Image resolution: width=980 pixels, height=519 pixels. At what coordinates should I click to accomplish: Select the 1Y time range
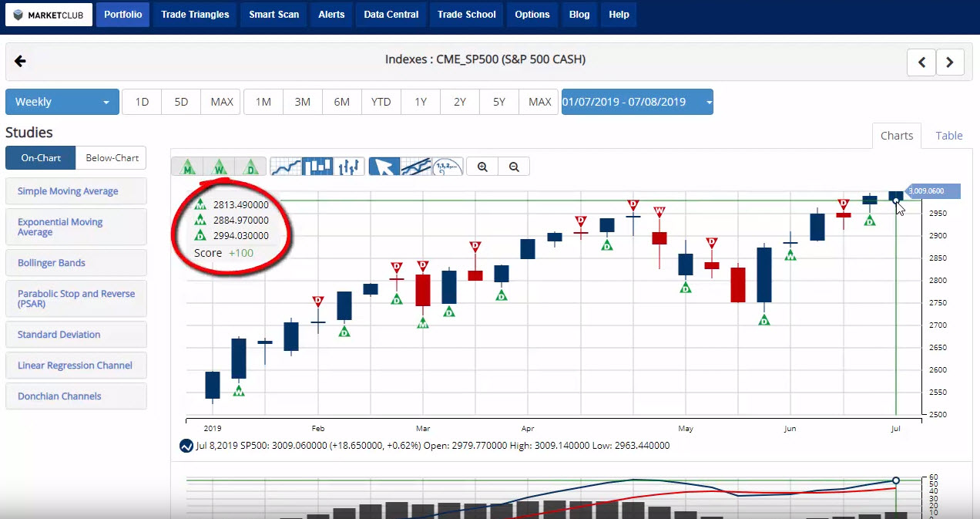pyautogui.click(x=420, y=101)
